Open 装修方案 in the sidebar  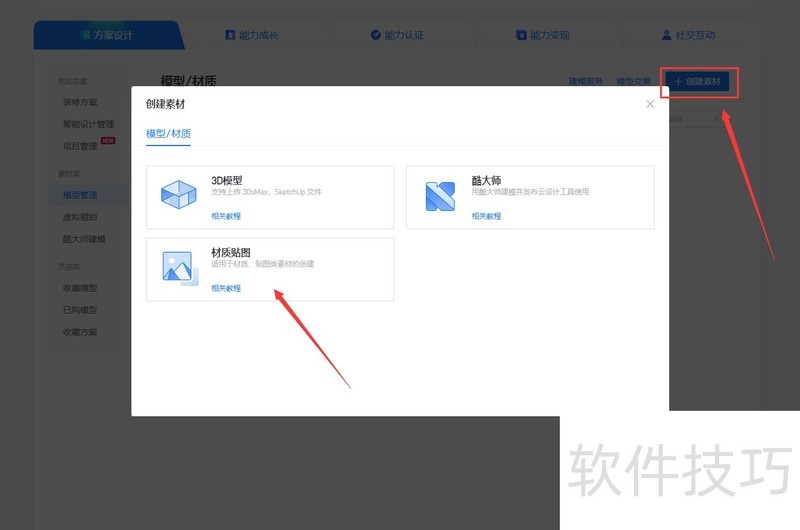80,102
